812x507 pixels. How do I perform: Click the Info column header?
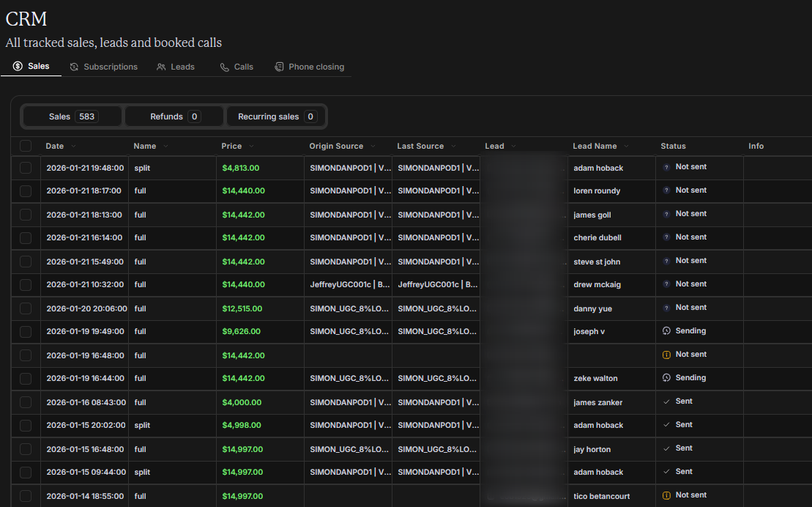756,147
